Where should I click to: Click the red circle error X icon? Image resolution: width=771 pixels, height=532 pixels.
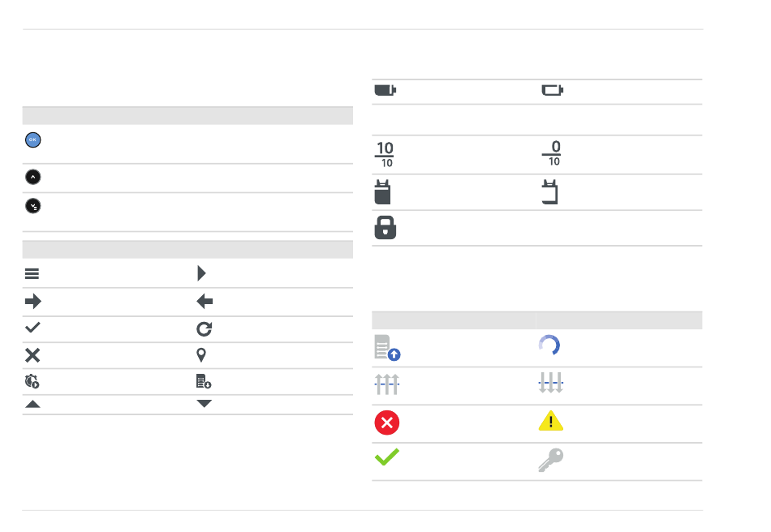point(387,423)
